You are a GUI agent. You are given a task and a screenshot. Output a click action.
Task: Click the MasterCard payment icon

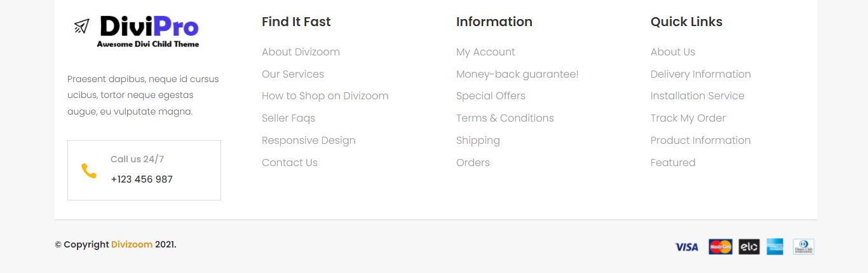tap(721, 247)
